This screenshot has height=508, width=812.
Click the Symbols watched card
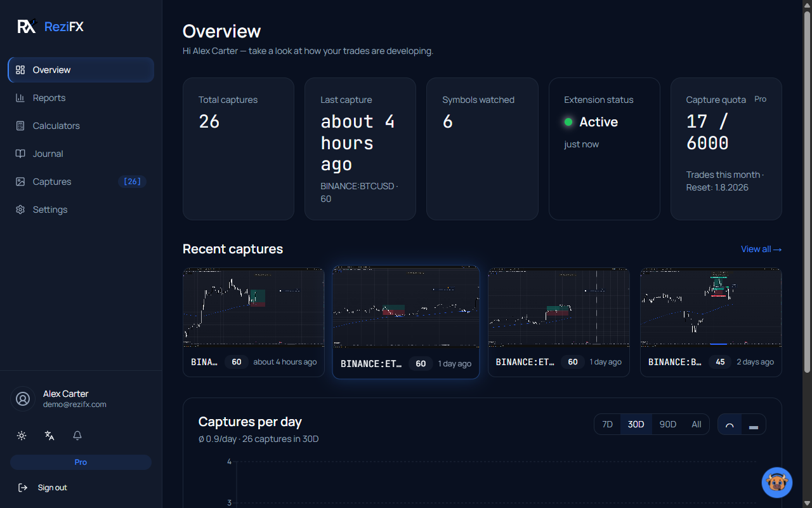click(482, 149)
